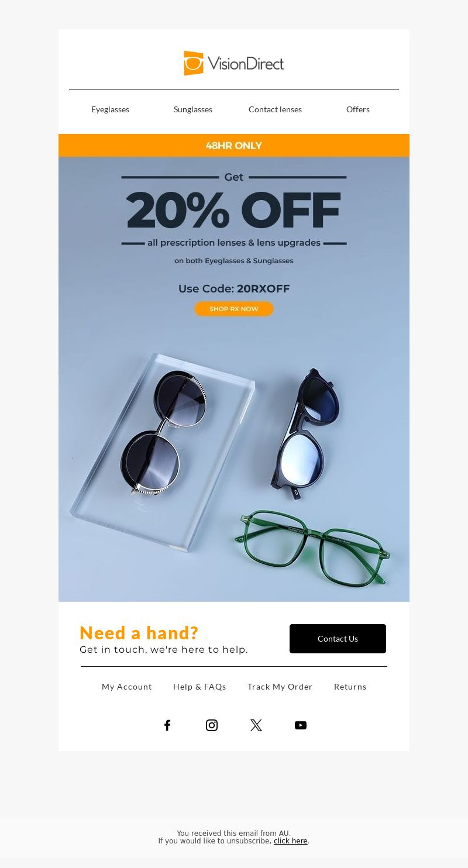Open the Facebook icon link
Viewport: 468px width, 868px height.
(167, 725)
